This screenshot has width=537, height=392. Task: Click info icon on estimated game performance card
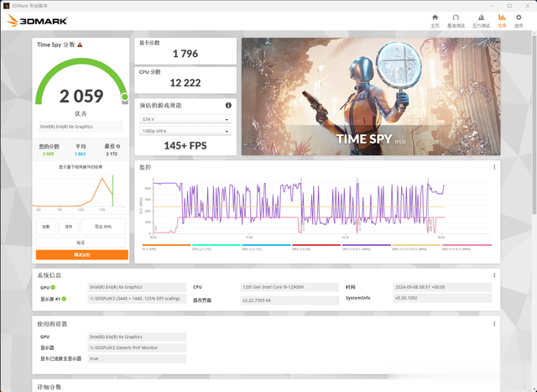click(x=228, y=105)
